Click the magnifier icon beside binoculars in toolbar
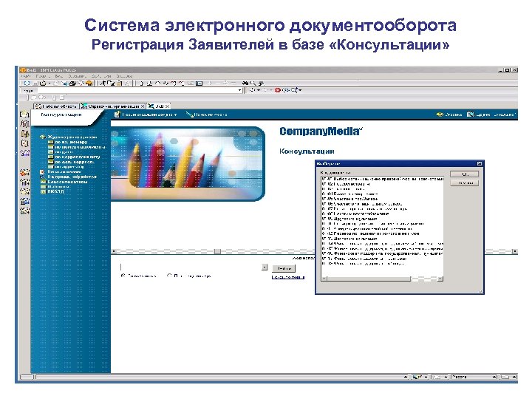The width and height of the screenshot is (532, 399). [x=253, y=83]
